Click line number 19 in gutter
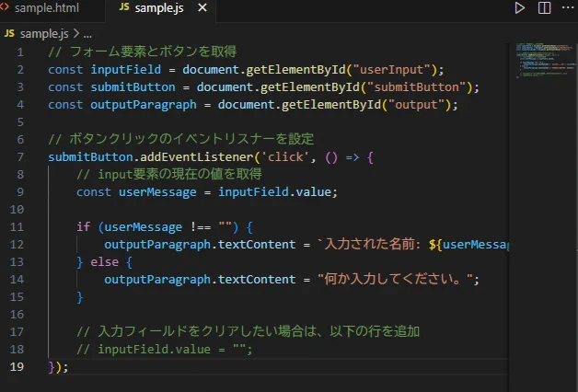 pyautogui.click(x=17, y=366)
